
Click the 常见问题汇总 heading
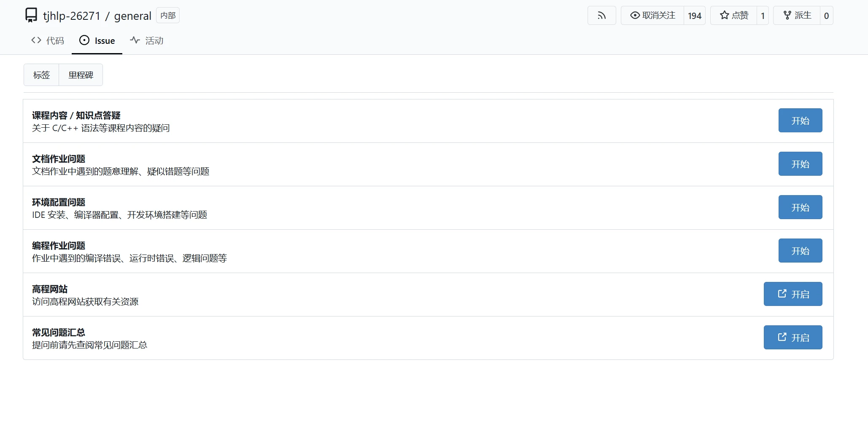tap(59, 332)
